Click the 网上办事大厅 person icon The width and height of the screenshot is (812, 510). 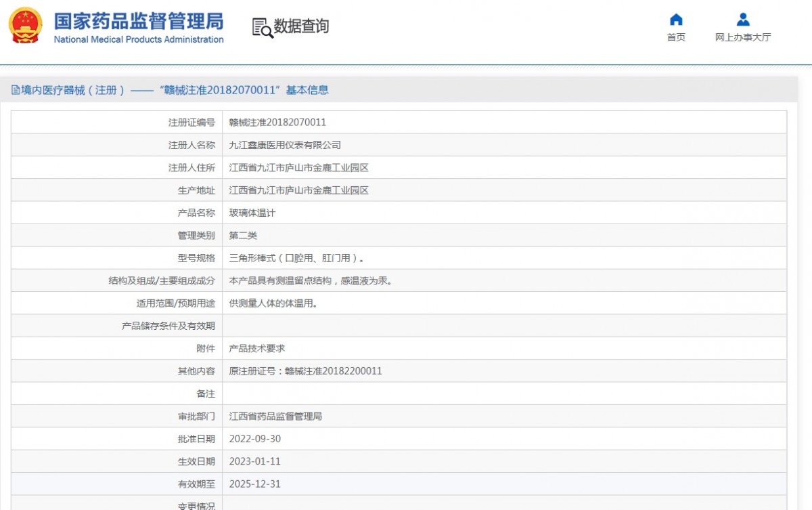(743, 19)
